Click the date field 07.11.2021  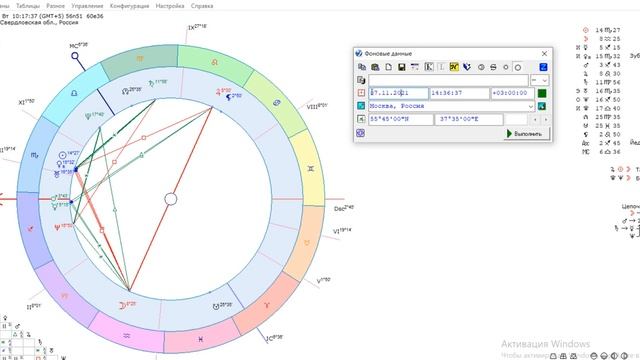pos(398,93)
